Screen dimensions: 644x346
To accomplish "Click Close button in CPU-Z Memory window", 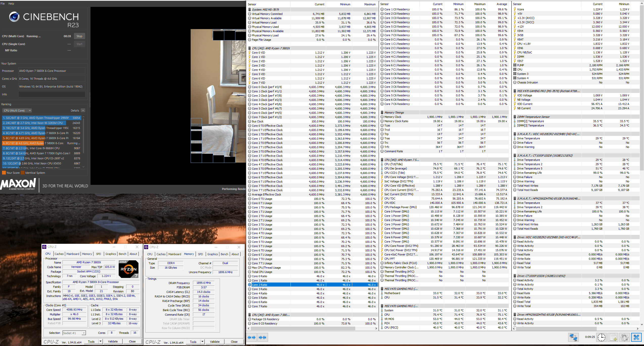I will (234, 342).
